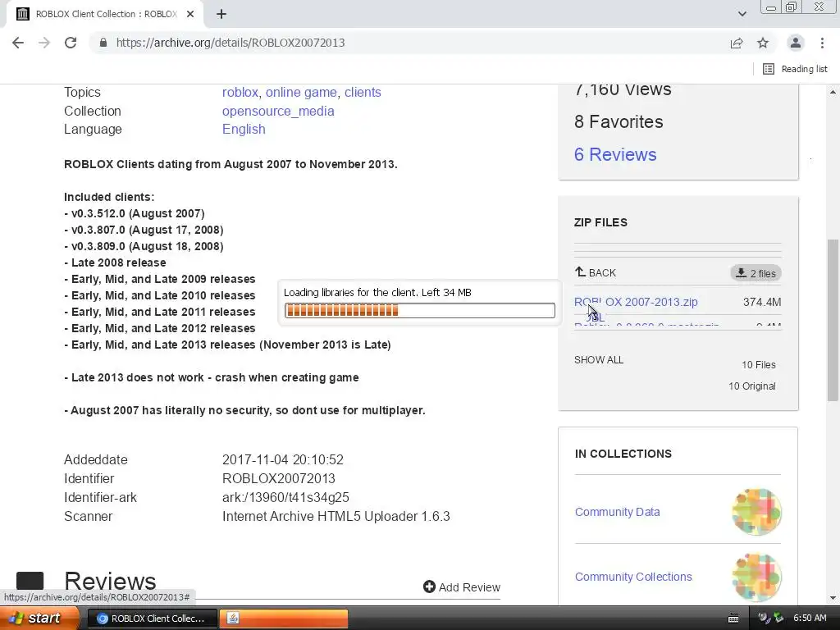Open the roblox topic link
The image size is (840, 630).
tap(240, 92)
